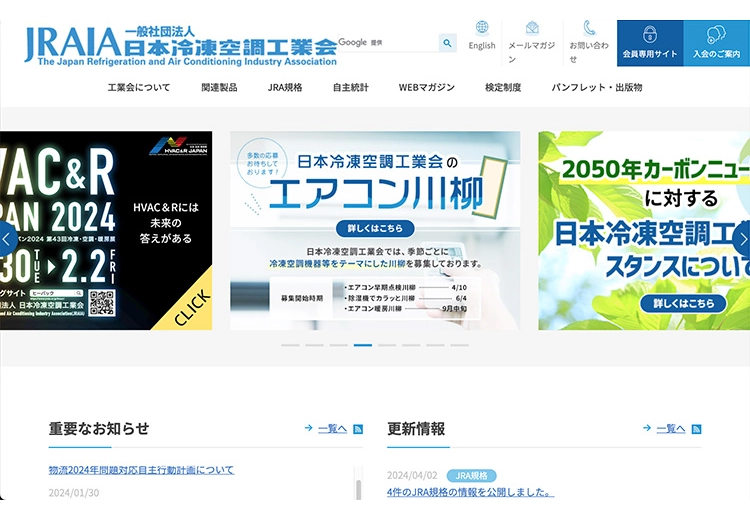Open the お問い合わせ contact link
Viewport: 750px width, 520px height.
click(589, 52)
